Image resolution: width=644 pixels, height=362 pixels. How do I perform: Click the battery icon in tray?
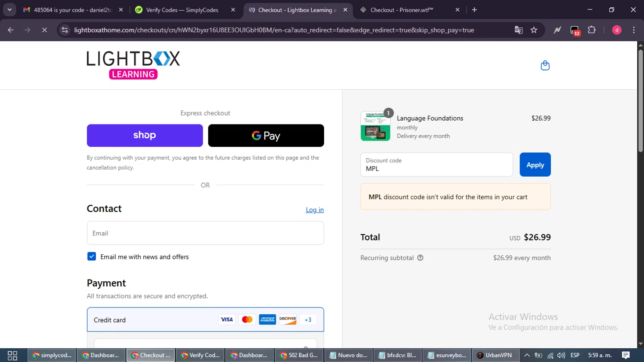pyautogui.click(x=538, y=355)
